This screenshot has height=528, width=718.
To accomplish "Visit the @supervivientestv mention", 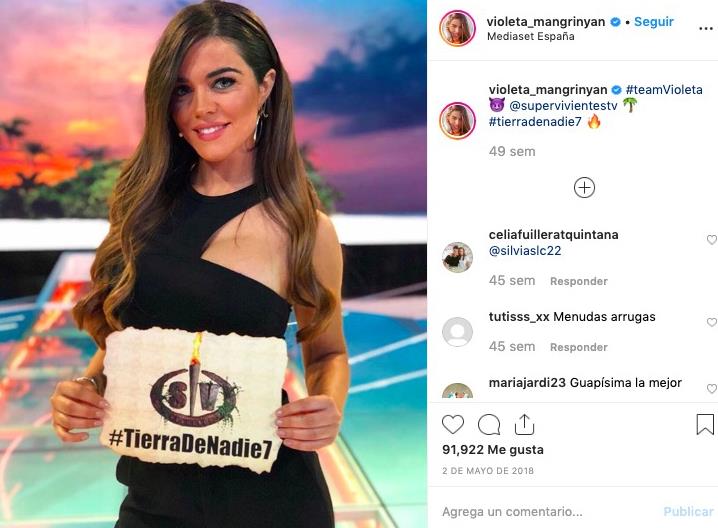I will click(x=563, y=106).
